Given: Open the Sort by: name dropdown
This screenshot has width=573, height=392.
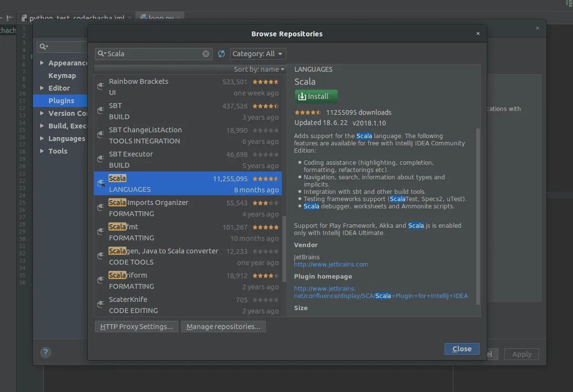Looking at the screenshot, I should [259, 69].
